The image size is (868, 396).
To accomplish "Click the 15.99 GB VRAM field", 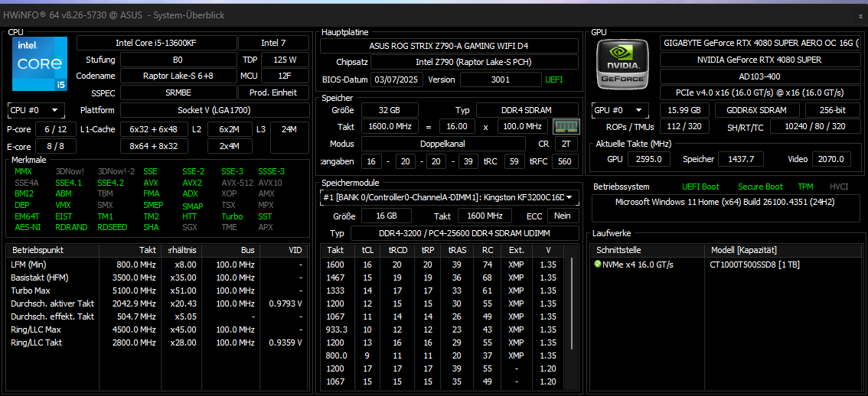I will click(x=685, y=110).
